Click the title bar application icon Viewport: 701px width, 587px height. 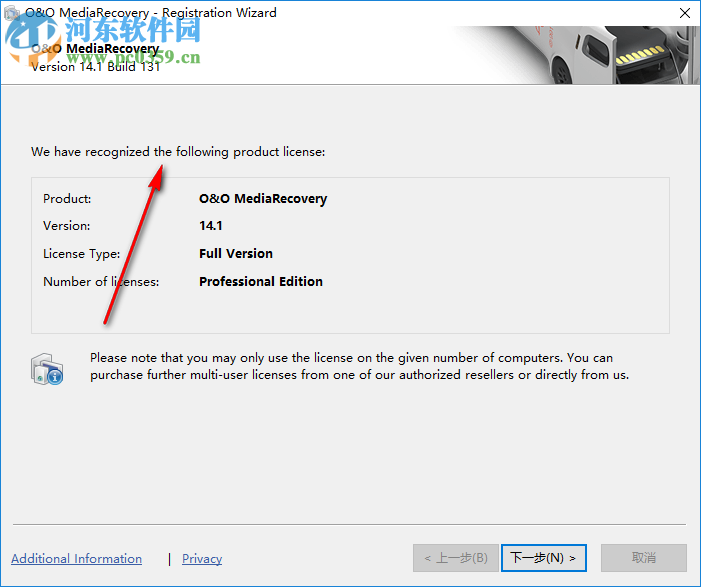click(x=11, y=13)
